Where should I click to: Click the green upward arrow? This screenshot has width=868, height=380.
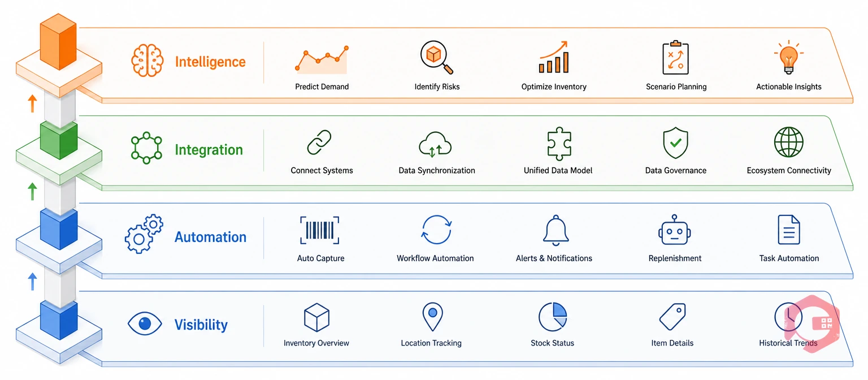pyautogui.click(x=32, y=191)
